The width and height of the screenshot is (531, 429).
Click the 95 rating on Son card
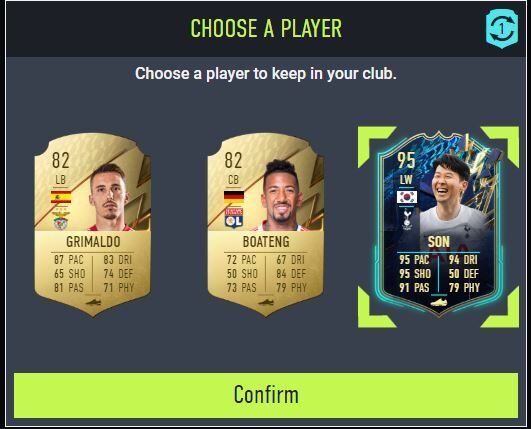tap(406, 160)
